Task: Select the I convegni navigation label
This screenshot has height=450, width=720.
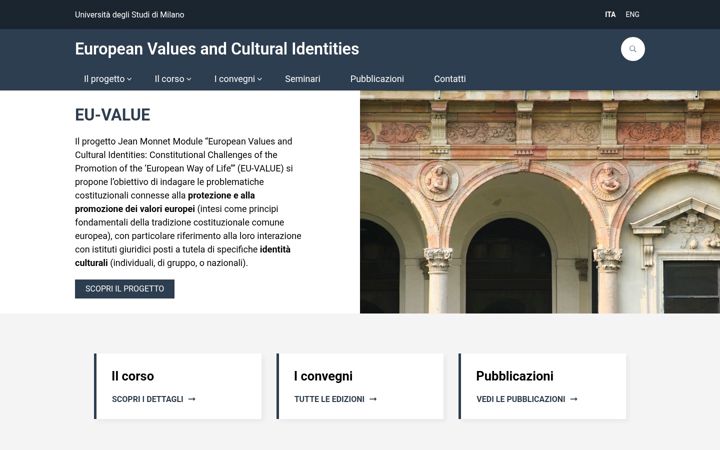Action: click(x=235, y=79)
